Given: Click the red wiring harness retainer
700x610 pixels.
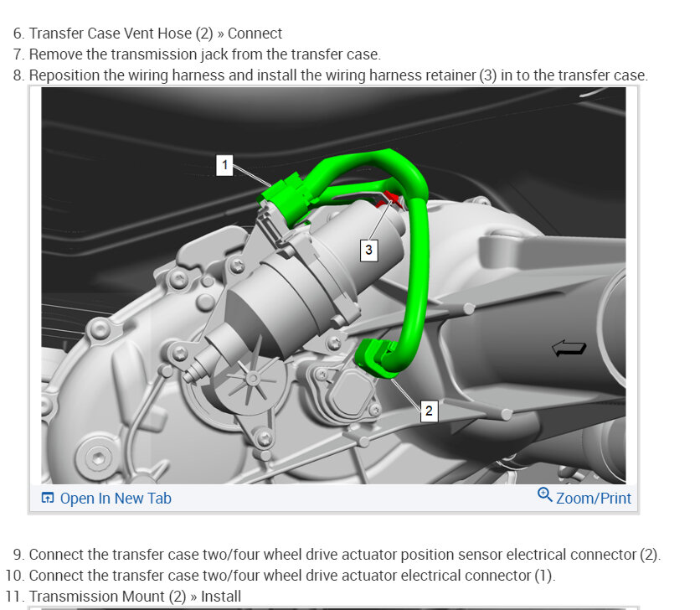Looking at the screenshot, I should (x=390, y=199).
